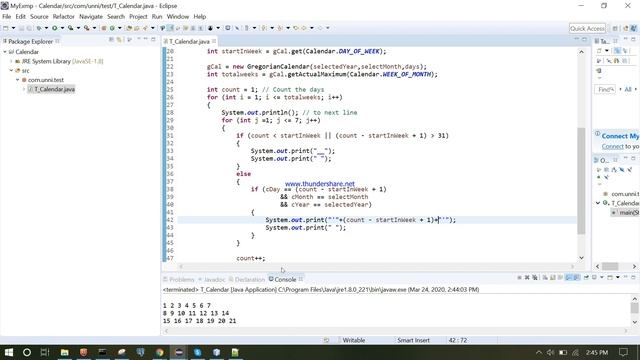Click Remove All Terminated Launches icon
Screen dimensions: 640x360
[x=535, y=278]
